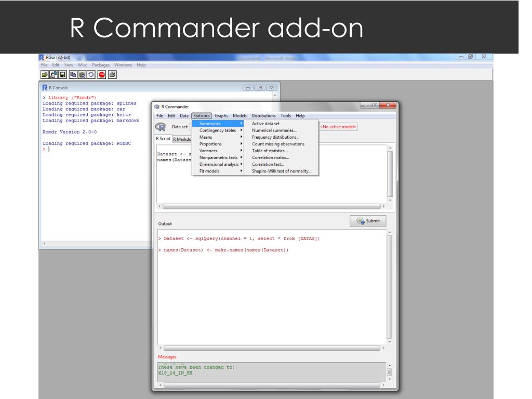Viewport: 532px width, 399px height.
Task: Click the Output pane vertical scrollbar
Action: click(390, 287)
